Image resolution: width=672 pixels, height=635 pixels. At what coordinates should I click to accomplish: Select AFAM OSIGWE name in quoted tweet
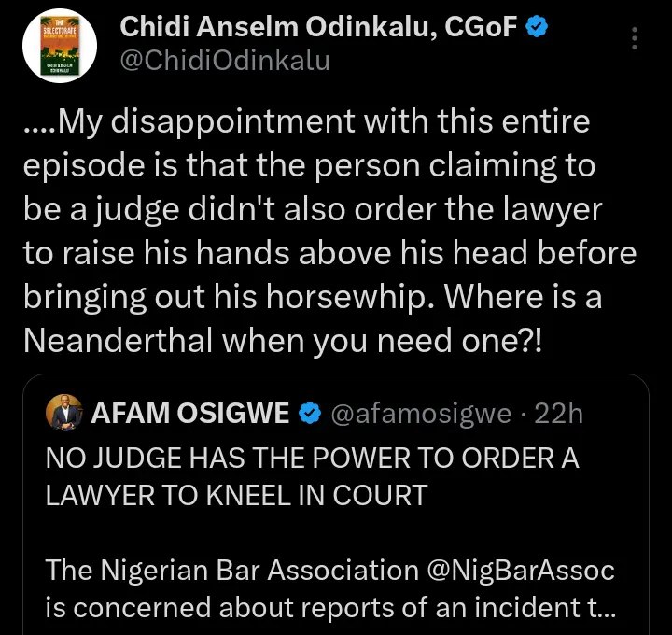coord(190,416)
